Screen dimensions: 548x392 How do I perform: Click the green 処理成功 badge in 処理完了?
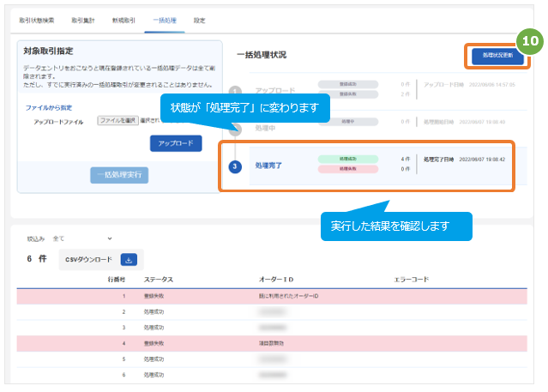[x=347, y=159]
